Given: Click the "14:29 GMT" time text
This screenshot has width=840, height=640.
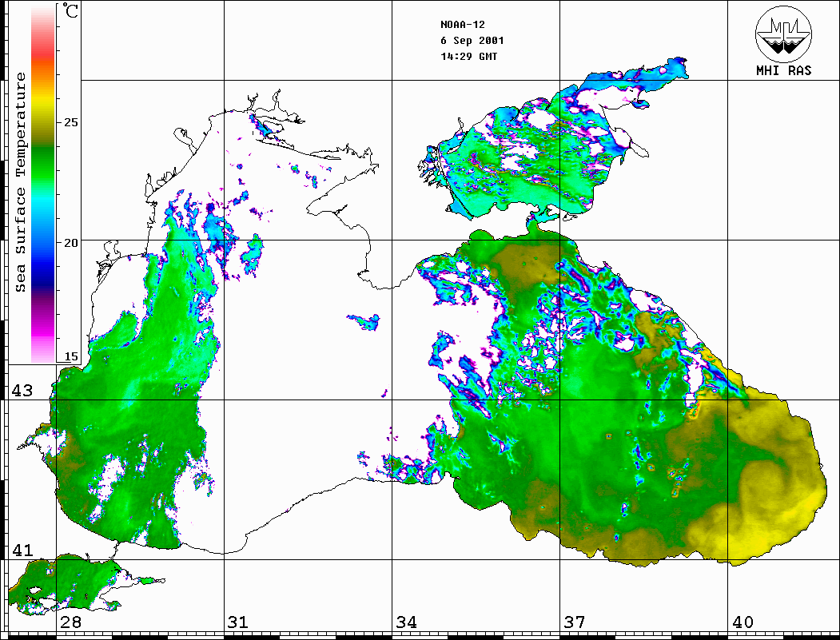Looking at the screenshot, I should (468, 56).
